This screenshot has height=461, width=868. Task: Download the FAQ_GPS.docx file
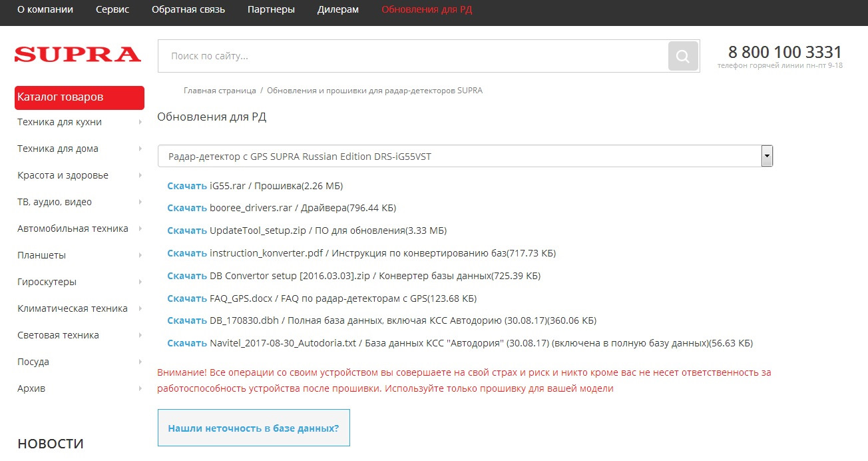(x=187, y=298)
